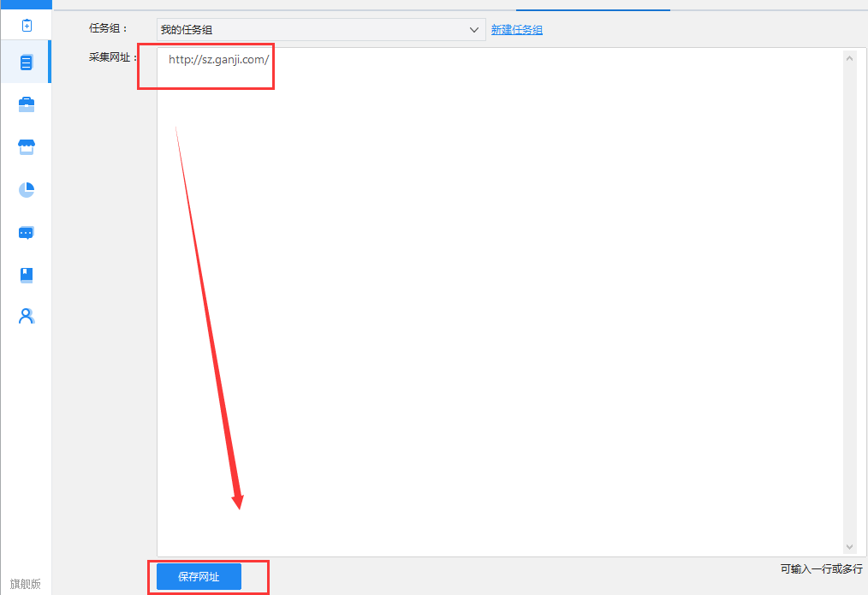868x595 pixels.
Task: Select the task list document icon
Action: pyautogui.click(x=26, y=62)
